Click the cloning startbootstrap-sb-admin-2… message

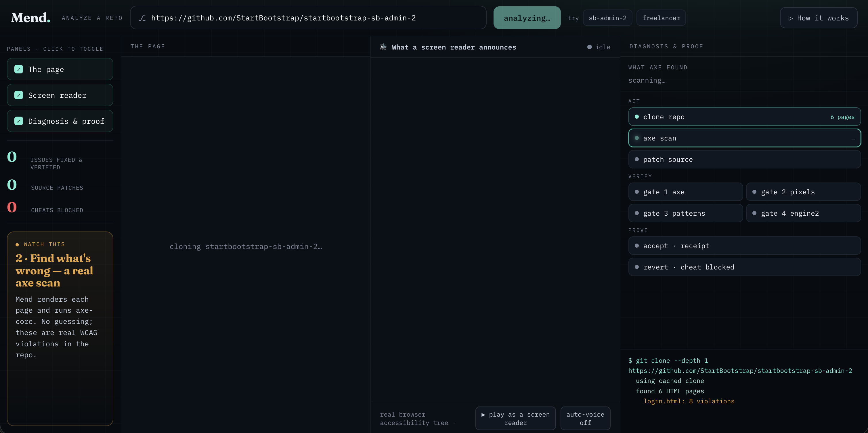pyautogui.click(x=246, y=246)
